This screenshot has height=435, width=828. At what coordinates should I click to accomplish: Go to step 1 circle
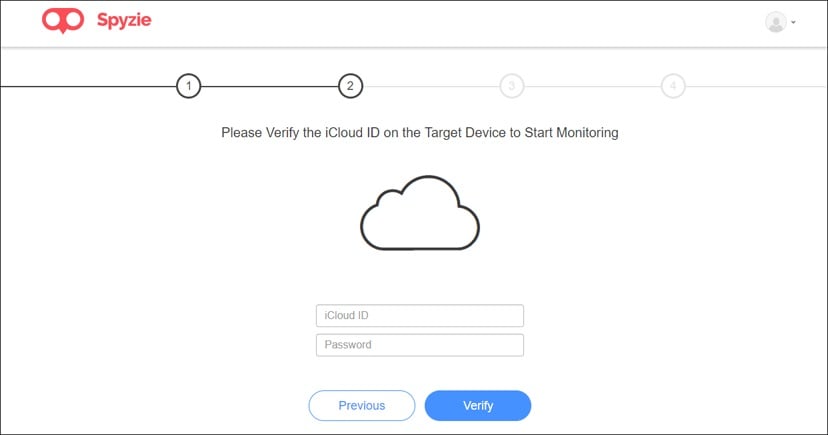[188, 86]
